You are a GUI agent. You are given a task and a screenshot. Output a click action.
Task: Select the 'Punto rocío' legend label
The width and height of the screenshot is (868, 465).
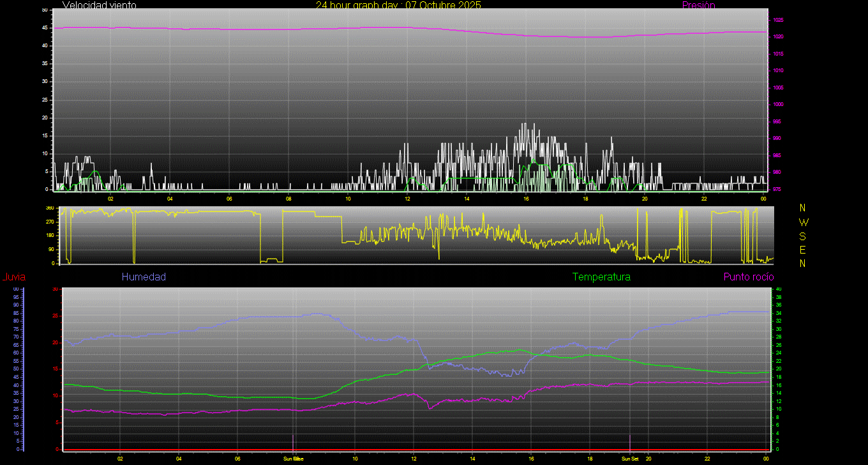click(748, 277)
